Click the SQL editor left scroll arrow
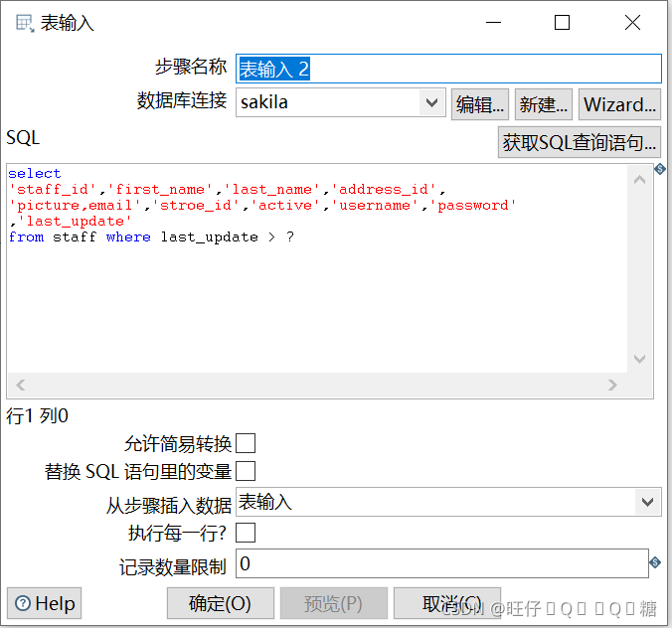 (x=20, y=385)
